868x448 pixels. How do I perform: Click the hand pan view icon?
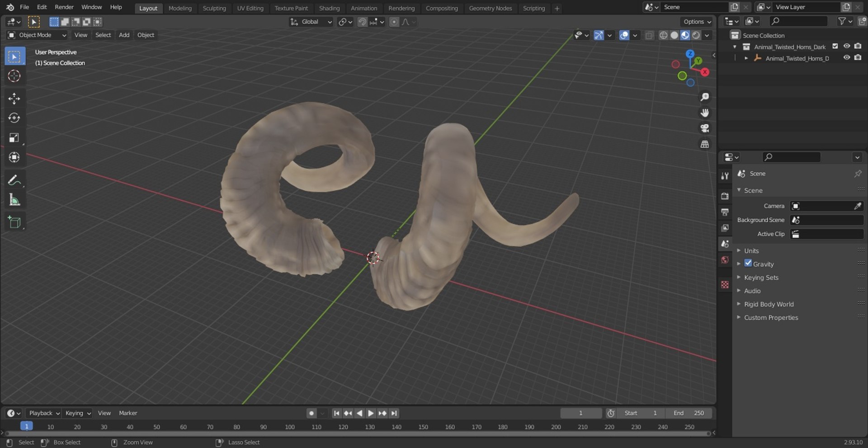click(x=704, y=113)
